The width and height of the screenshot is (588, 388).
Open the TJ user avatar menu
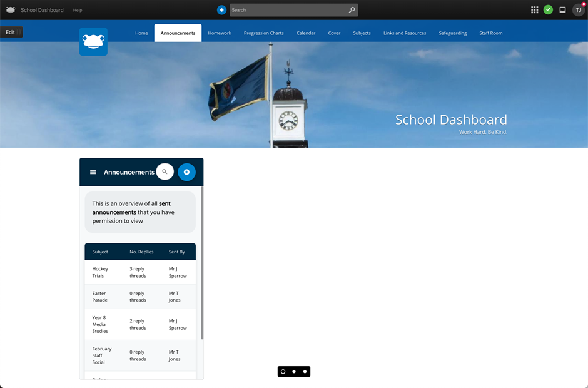tap(578, 10)
